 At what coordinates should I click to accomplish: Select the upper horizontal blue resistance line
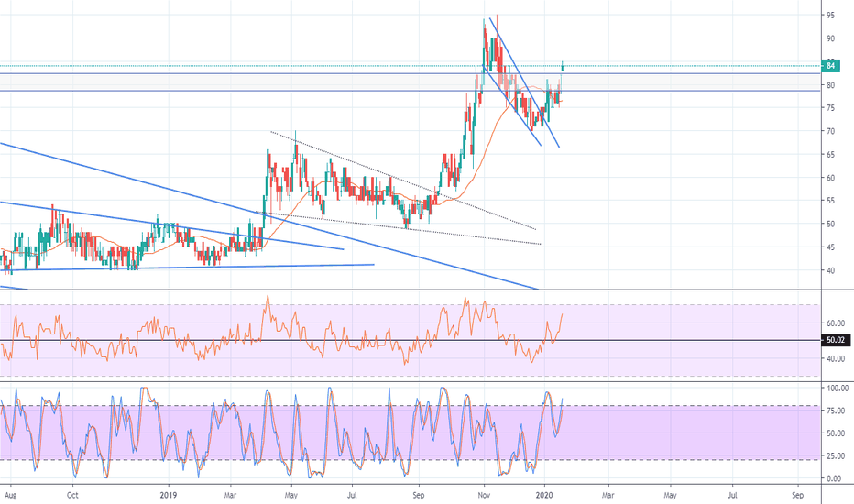pos(410,73)
